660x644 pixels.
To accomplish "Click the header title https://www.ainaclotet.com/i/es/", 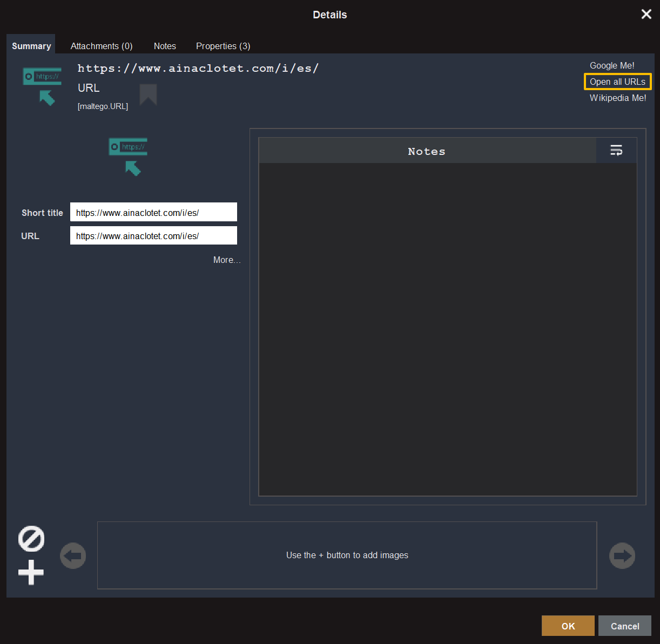I will click(x=198, y=68).
